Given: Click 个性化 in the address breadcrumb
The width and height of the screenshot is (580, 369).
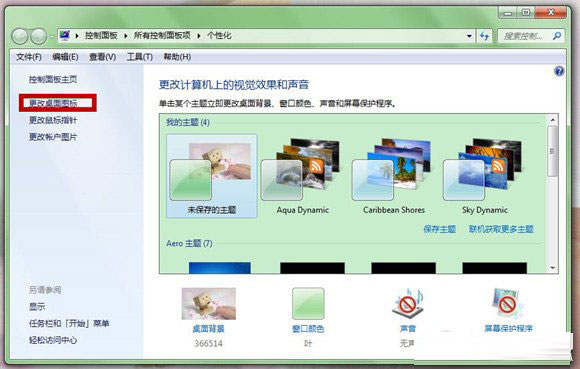Looking at the screenshot, I should [x=219, y=35].
